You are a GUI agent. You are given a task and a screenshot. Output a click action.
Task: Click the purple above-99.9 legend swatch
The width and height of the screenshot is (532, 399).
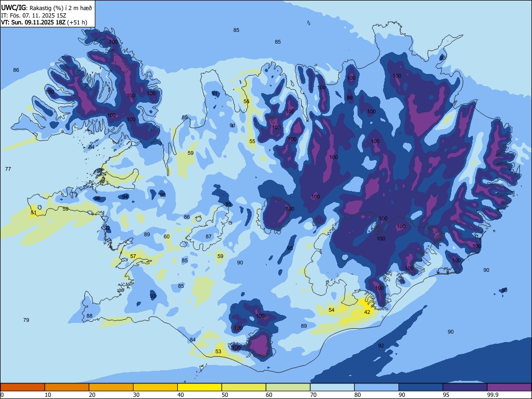[x=509, y=387]
